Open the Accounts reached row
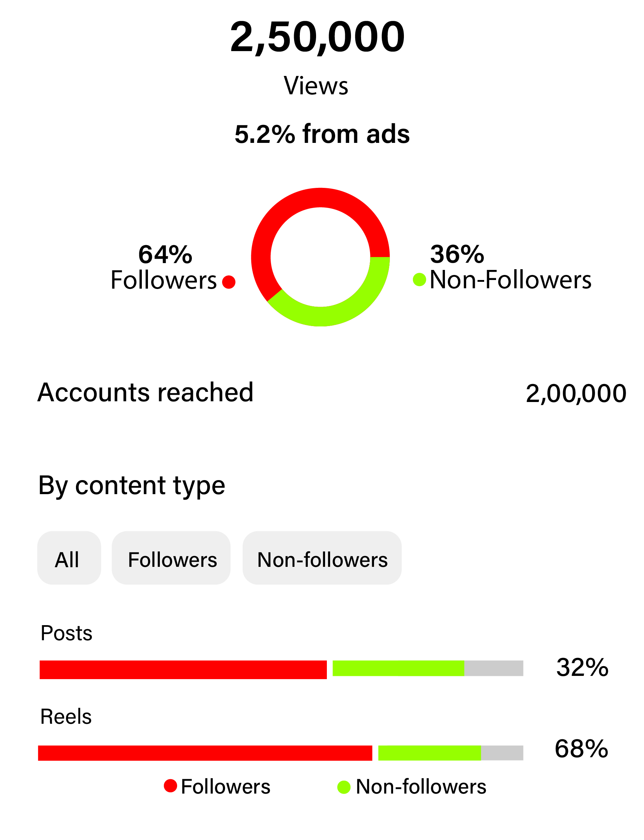This screenshot has width=644, height=840. (146, 392)
